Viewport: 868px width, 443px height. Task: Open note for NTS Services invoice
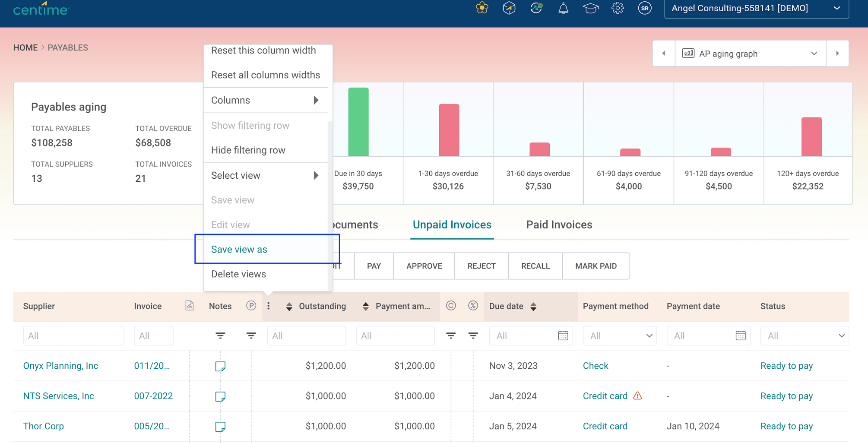pyautogui.click(x=220, y=396)
